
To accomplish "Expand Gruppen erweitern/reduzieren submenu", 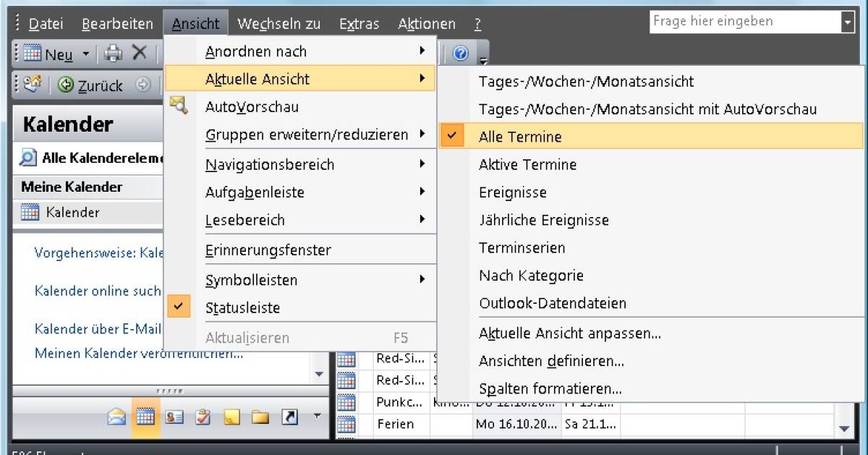I will pos(422,135).
